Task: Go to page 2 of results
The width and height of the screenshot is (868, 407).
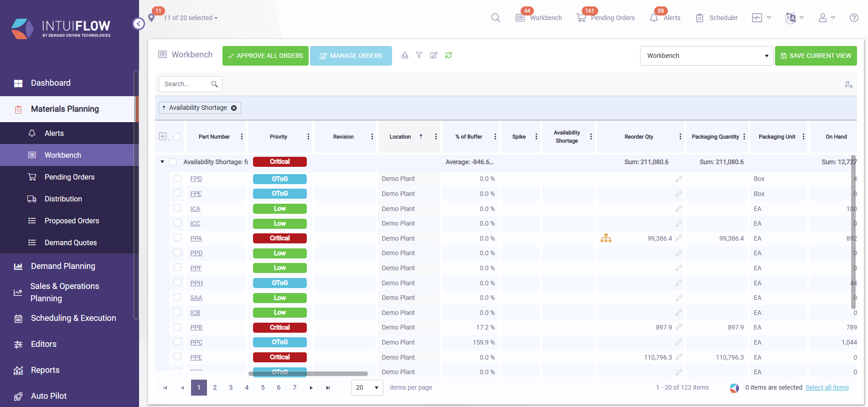Action: (x=215, y=387)
